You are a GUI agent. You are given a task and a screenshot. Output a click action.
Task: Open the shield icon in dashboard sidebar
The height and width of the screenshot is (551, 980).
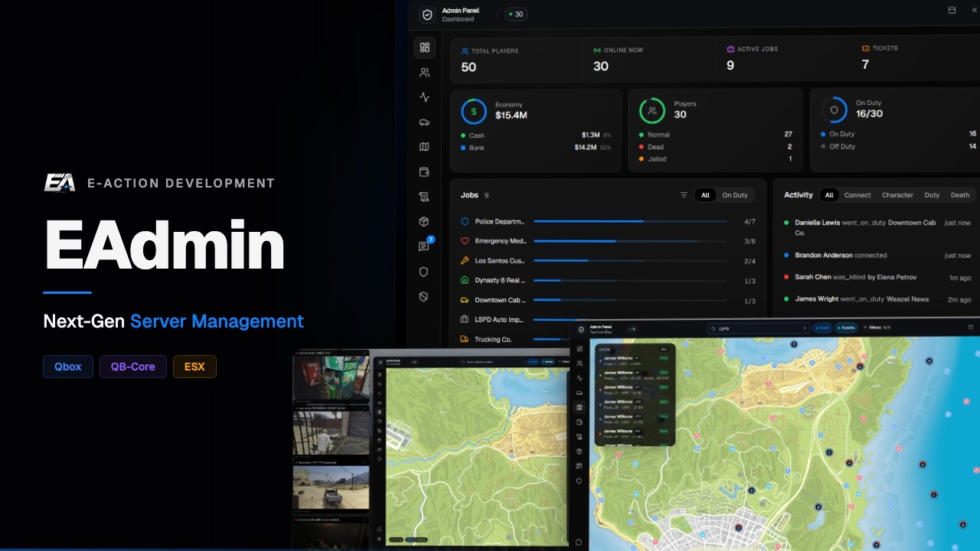coord(424,272)
